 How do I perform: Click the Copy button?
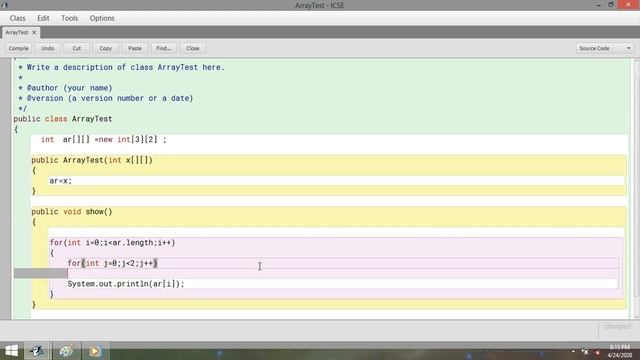coord(106,48)
